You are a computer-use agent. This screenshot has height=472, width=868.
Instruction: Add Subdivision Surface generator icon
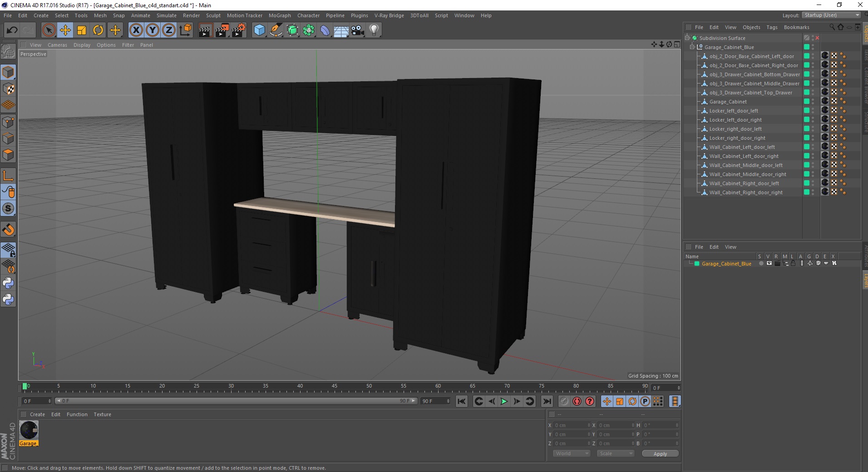point(292,30)
